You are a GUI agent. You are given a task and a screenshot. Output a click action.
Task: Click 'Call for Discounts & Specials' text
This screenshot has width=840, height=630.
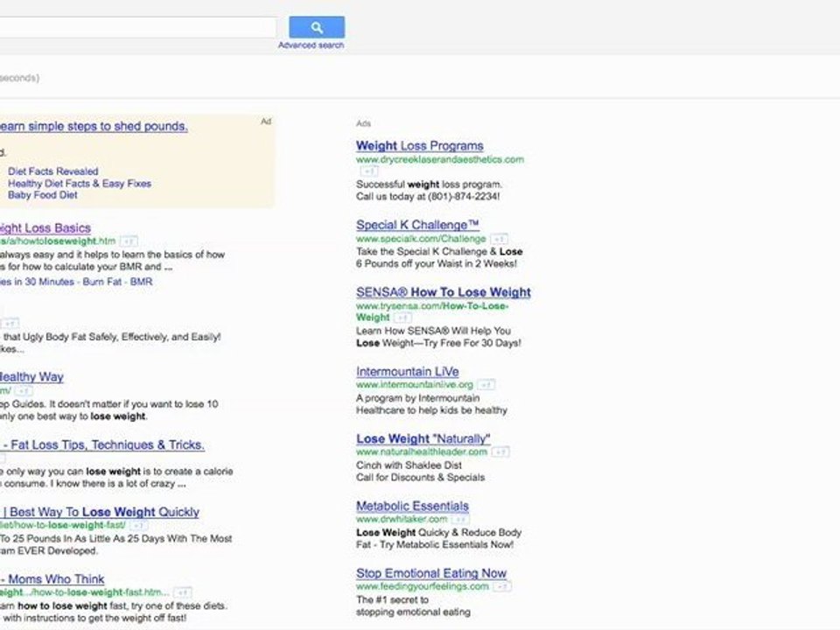(421, 478)
